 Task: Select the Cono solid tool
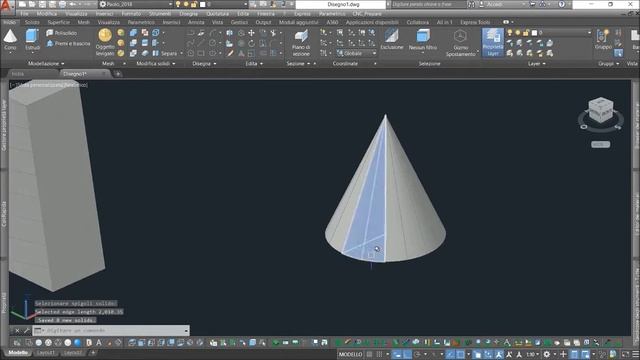point(10,40)
